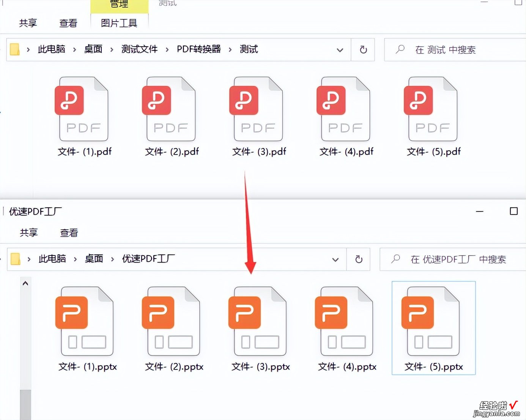This screenshot has width=526, height=420.
Task: Expand the chevron after 测试文件 in the path
Action: [167, 49]
